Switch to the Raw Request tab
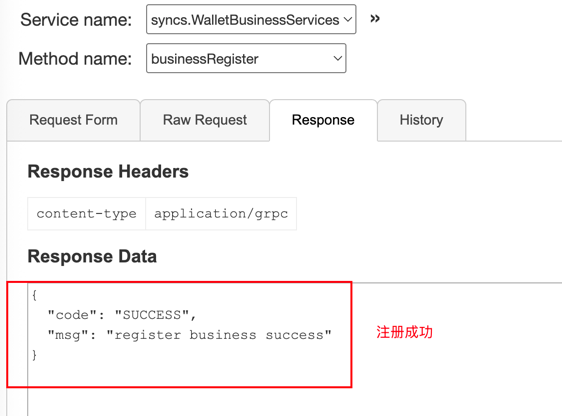The height and width of the screenshot is (416, 562). point(205,120)
